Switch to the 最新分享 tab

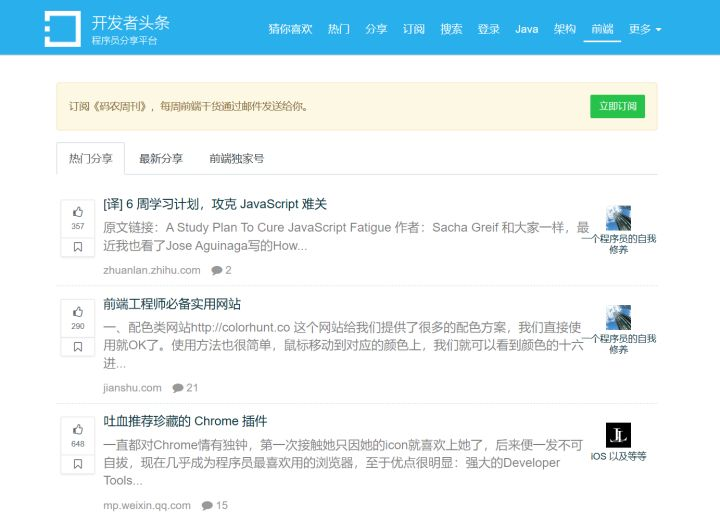coord(161,158)
